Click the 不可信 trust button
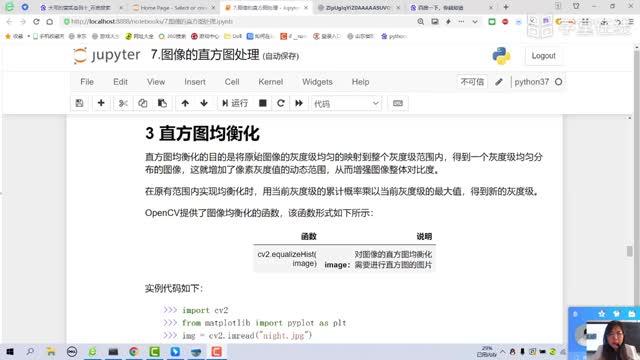The height and width of the screenshot is (360, 640). point(472,82)
